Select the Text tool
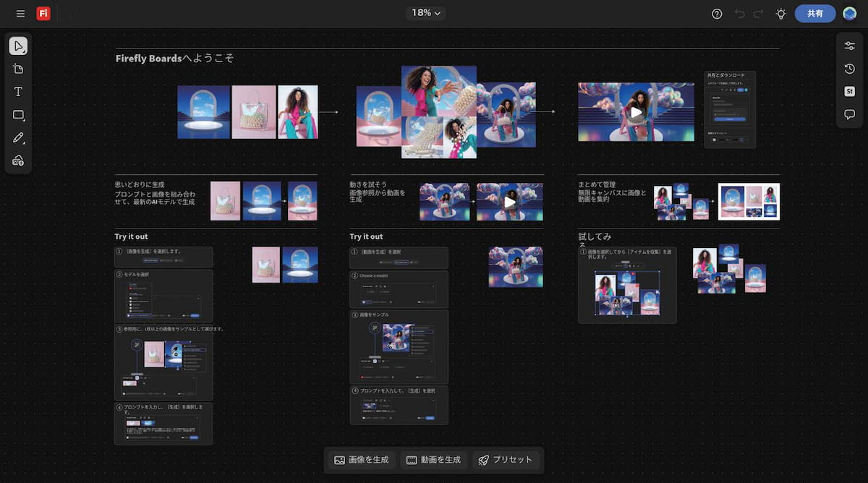 click(x=18, y=92)
